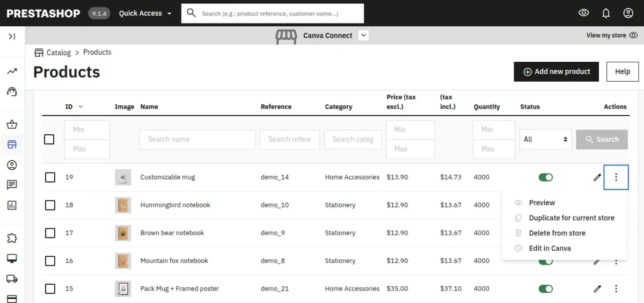The height and width of the screenshot is (303, 644).
Task: Open Stats bar-chart icon in sidebar
Action: [12, 205]
